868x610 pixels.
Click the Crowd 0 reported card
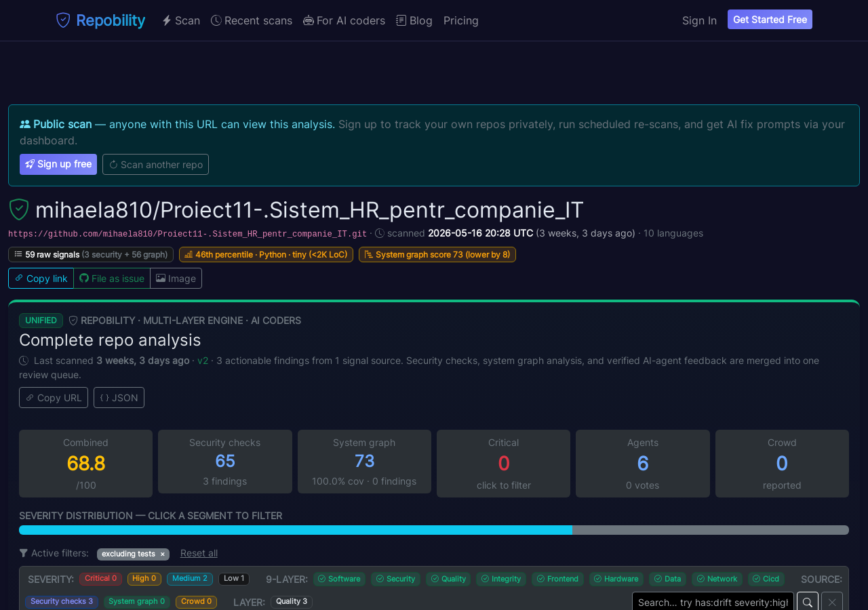782,464
